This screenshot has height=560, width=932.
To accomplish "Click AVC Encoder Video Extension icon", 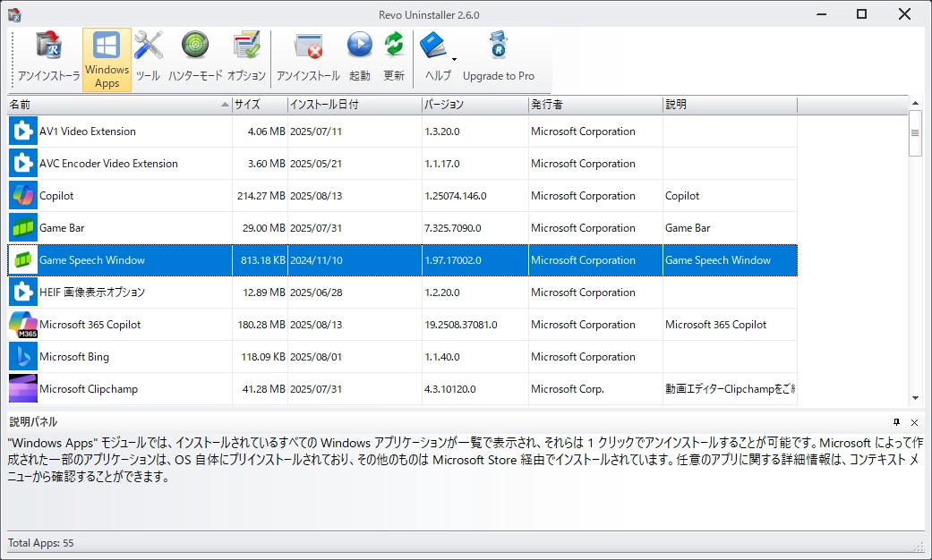I will pos(23,164).
